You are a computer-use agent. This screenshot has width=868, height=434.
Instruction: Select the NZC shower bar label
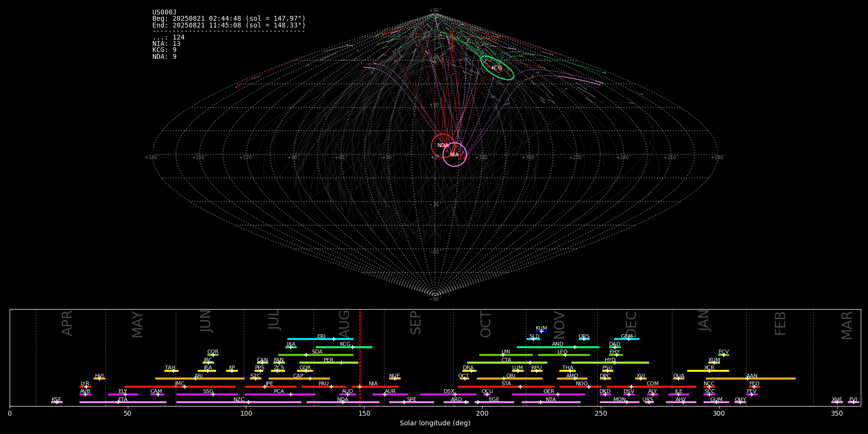239,400
